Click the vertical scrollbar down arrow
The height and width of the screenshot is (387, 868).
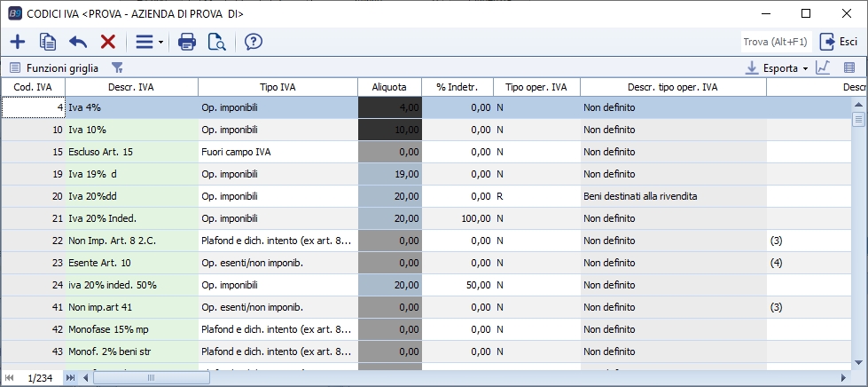858,362
